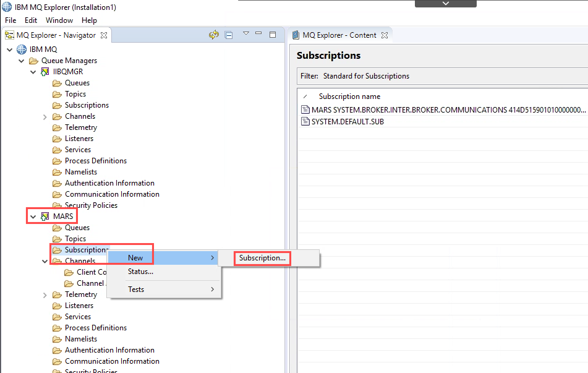Select Services under MARS
Screen dimensions: 588x373
(x=78, y=317)
